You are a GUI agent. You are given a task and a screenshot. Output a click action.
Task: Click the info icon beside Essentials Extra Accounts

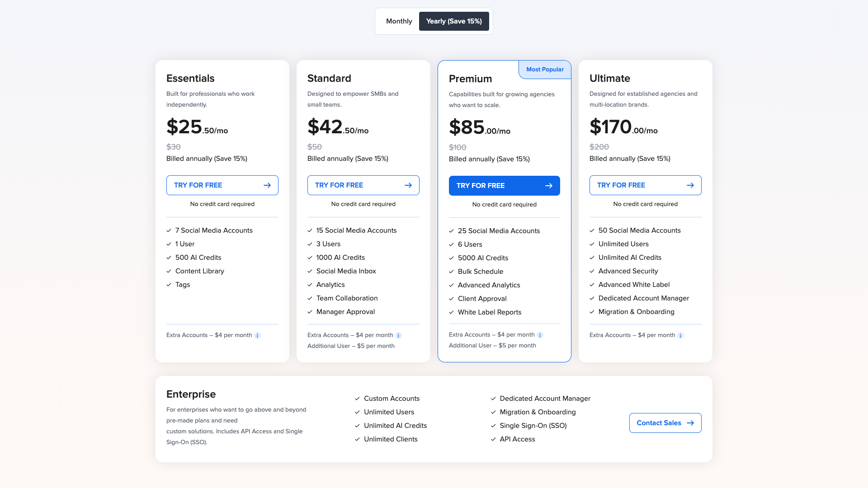258,335
